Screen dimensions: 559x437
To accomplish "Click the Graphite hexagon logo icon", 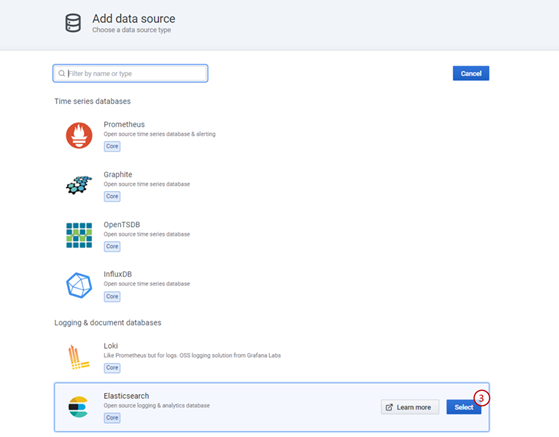I will point(79,185).
